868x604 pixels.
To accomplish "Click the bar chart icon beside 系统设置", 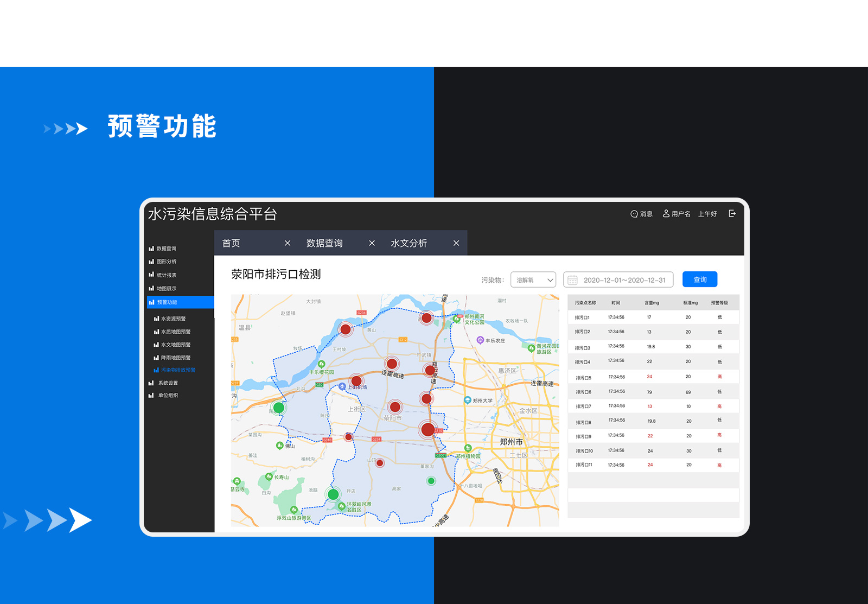I will tap(151, 383).
